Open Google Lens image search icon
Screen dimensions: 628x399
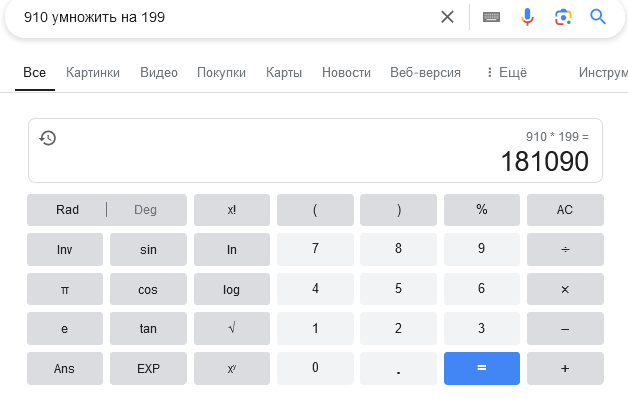(x=563, y=17)
